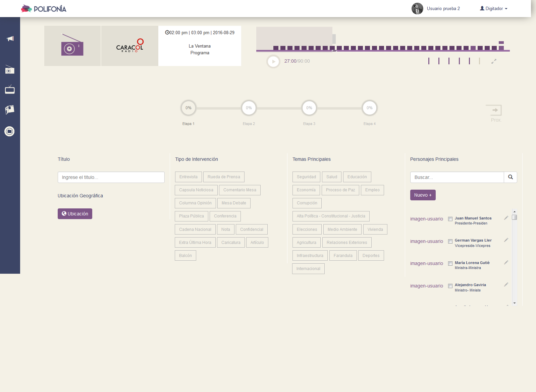Edit Juan Manuel Santos pencil icon
The height and width of the screenshot is (392, 536).
[506, 218]
